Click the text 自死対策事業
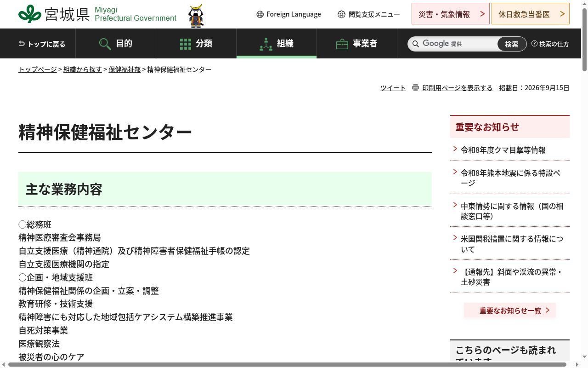The image size is (588, 368). pos(43,330)
